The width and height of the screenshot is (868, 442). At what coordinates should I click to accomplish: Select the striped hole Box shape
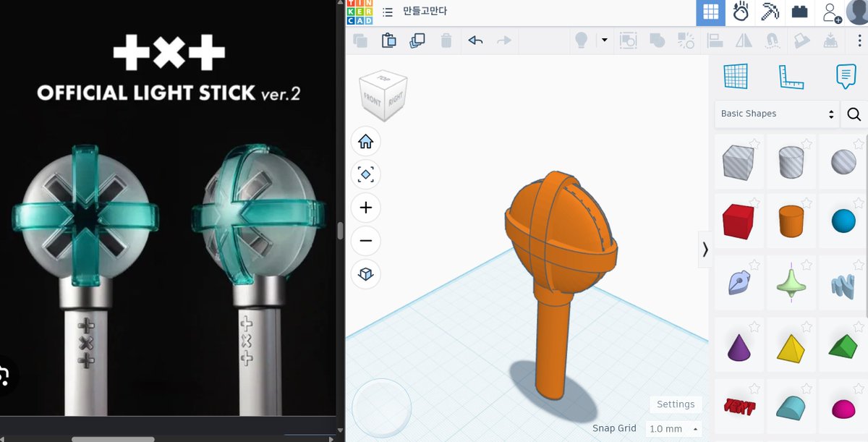[738, 162]
